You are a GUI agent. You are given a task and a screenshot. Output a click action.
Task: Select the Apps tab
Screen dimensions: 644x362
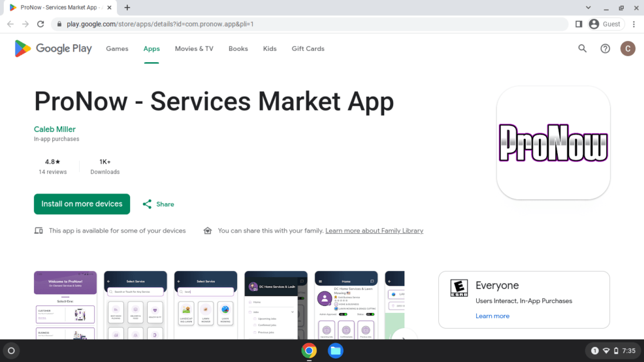point(152,48)
